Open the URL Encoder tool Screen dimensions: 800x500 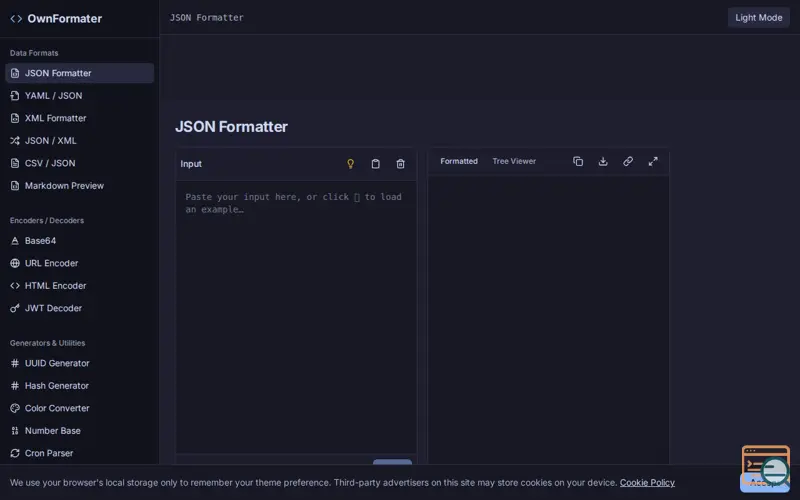(80, 263)
